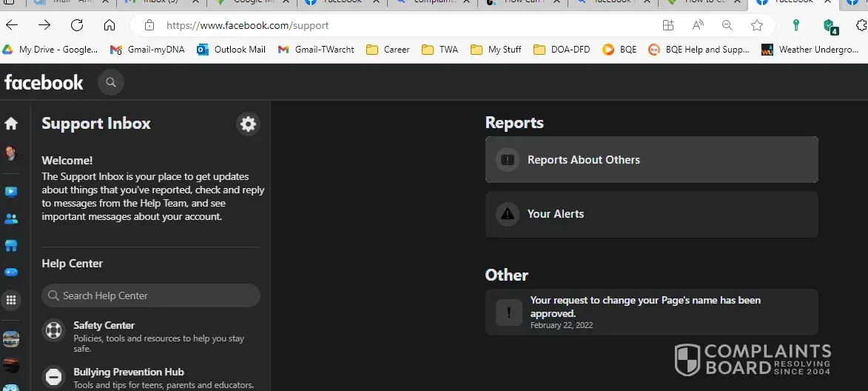Open the Outlook Mail bookmark
Image resolution: width=868 pixels, height=391 pixels.
(231, 50)
